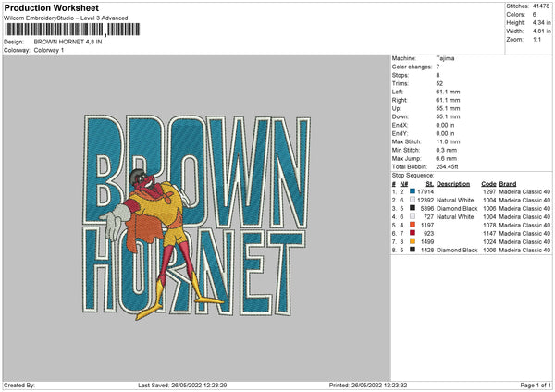Click the blue thread swatch in stop row 1
Viewport: 555px width, 392px height.
[413, 191]
